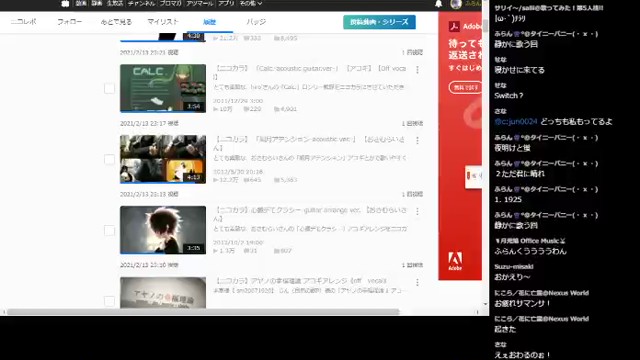The width and height of the screenshot is (640, 360).
Task: Open チャンネル in the top navigation
Action: pos(141,3)
